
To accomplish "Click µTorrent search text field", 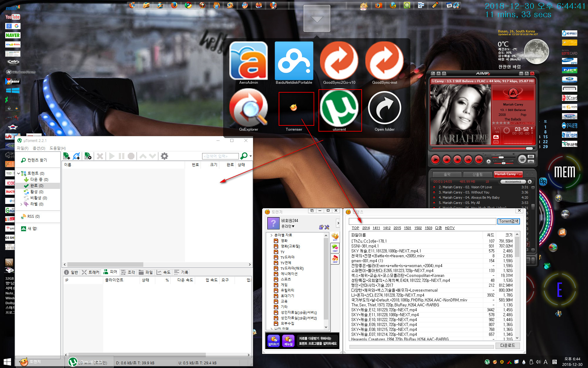I will pyautogui.click(x=220, y=156).
